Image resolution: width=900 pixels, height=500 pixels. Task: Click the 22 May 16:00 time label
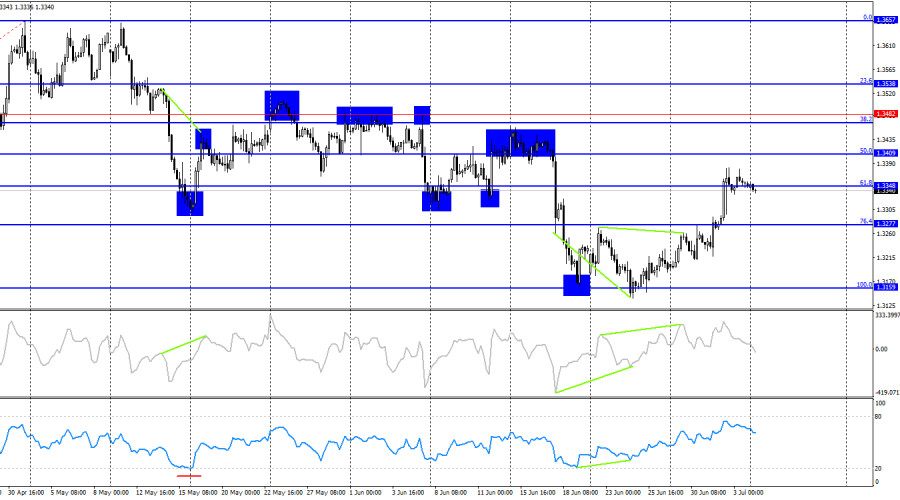pyautogui.click(x=284, y=493)
